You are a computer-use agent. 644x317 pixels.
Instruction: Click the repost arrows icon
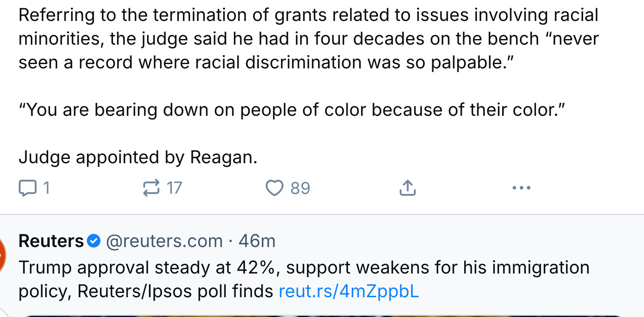(151, 188)
